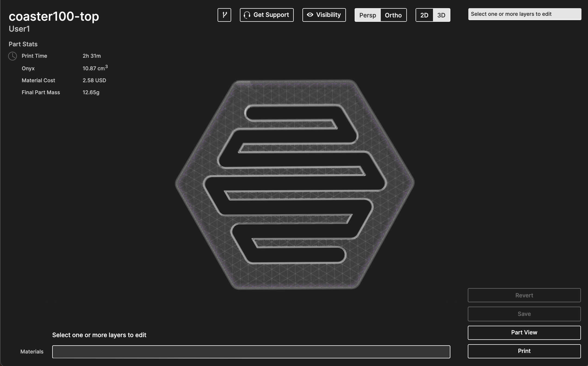Image resolution: width=588 pixels, height=366 pixels.
Task: Click the Materials layer bar
Action: click(251, 352)
